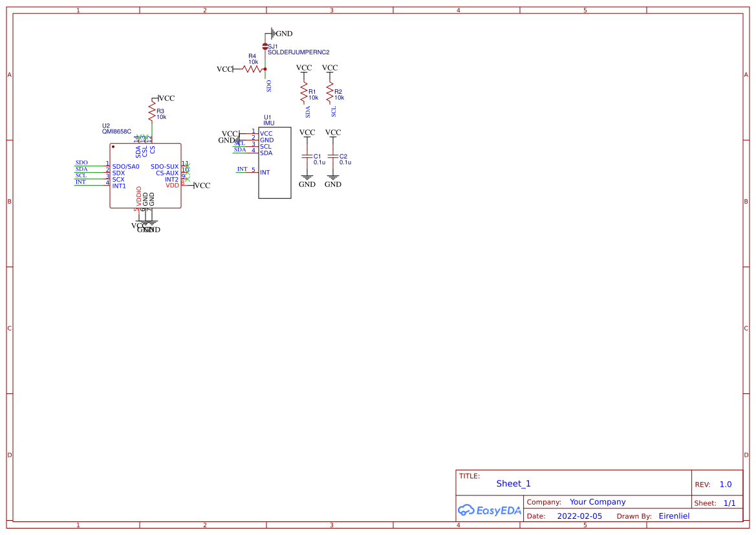This screenshot has height=535, width=756.
Task: Click the SDO net label below R4
Action: tap(268, 85)
